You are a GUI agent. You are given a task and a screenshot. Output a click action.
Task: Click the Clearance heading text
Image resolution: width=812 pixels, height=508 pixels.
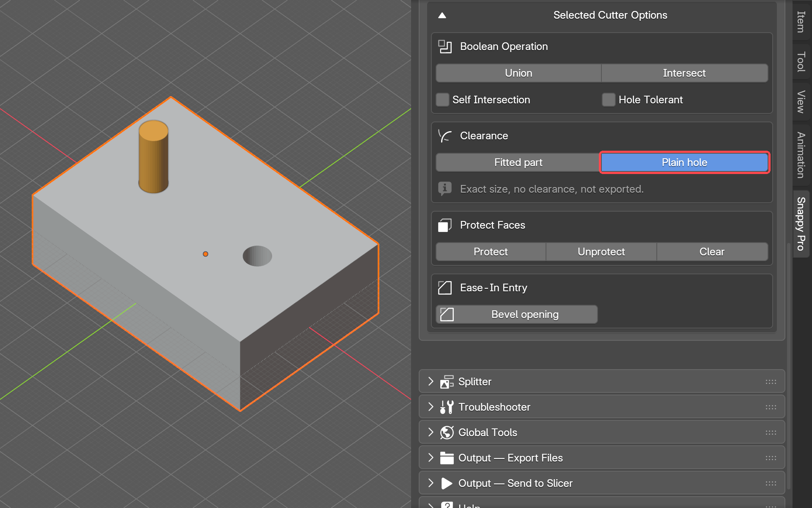pos(484,136)
